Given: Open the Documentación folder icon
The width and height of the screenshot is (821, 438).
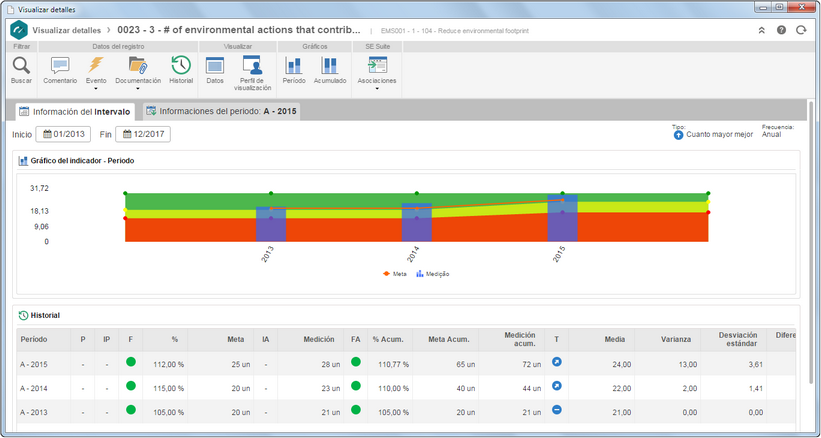Looking at the screenshot, I should point(138,65).
